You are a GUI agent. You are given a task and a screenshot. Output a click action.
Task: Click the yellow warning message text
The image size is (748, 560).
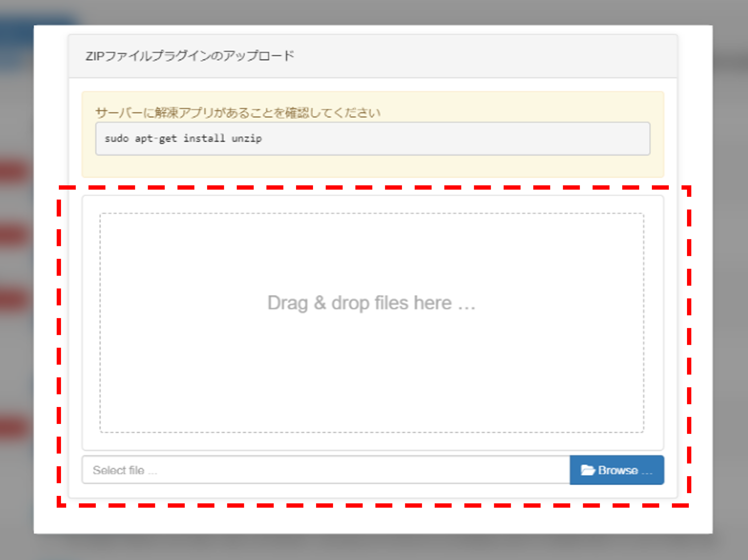[x=238, y=113]
